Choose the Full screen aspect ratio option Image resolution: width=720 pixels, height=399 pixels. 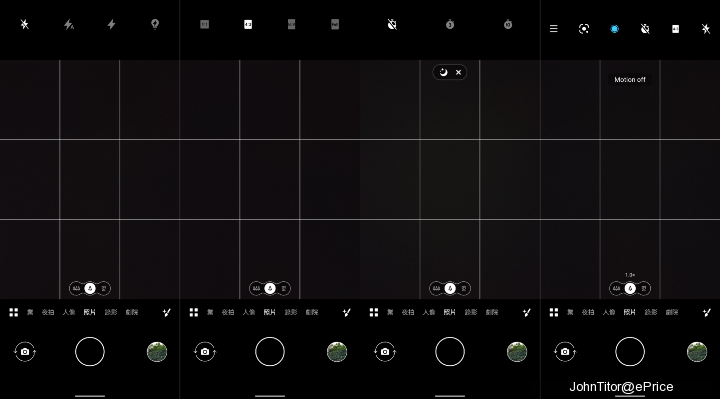(x=335, y=24)
